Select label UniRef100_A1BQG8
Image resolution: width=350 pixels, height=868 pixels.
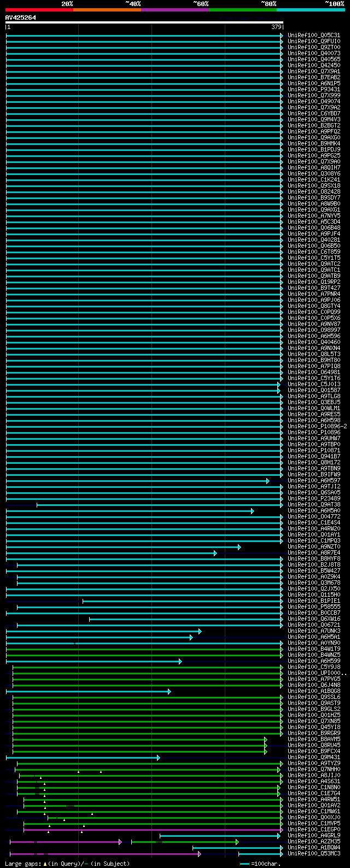(314, 691)
